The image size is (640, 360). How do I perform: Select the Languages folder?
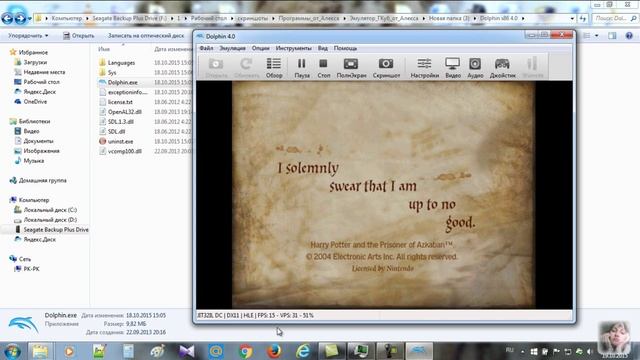(121, 63)
